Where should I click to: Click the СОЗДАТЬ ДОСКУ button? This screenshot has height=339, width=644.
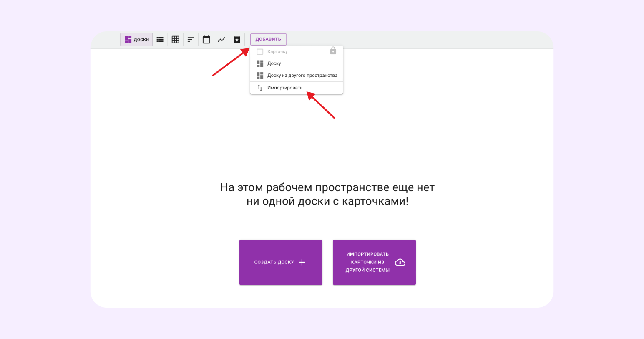(281, 262)
